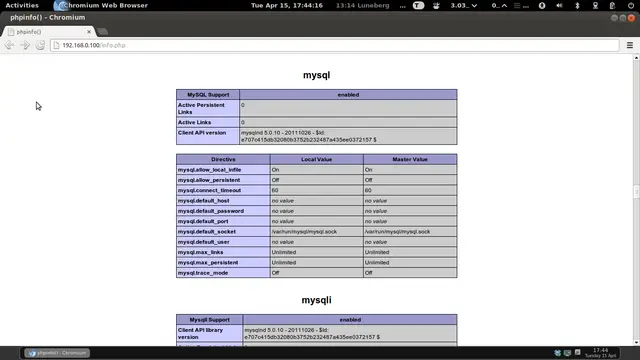Open the Chromium hamburger menu

[x=630, y=45]
